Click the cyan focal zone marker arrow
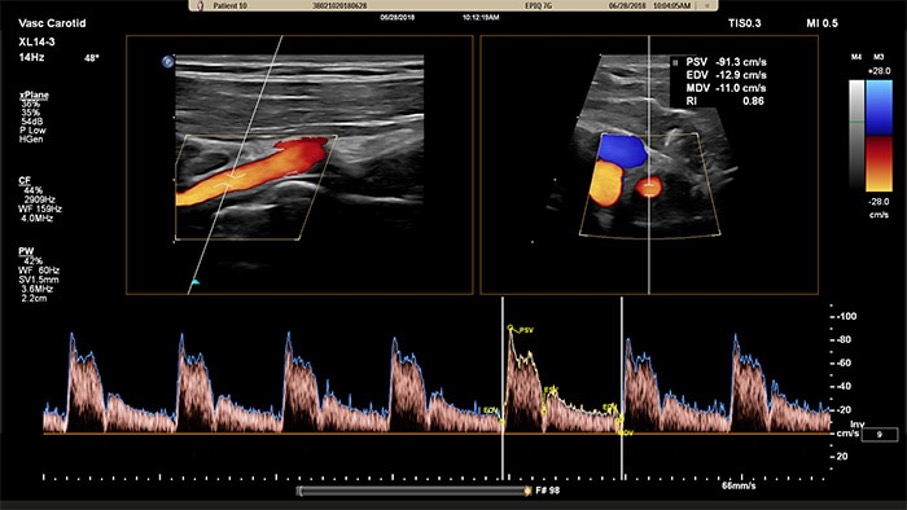 (195, 283)
